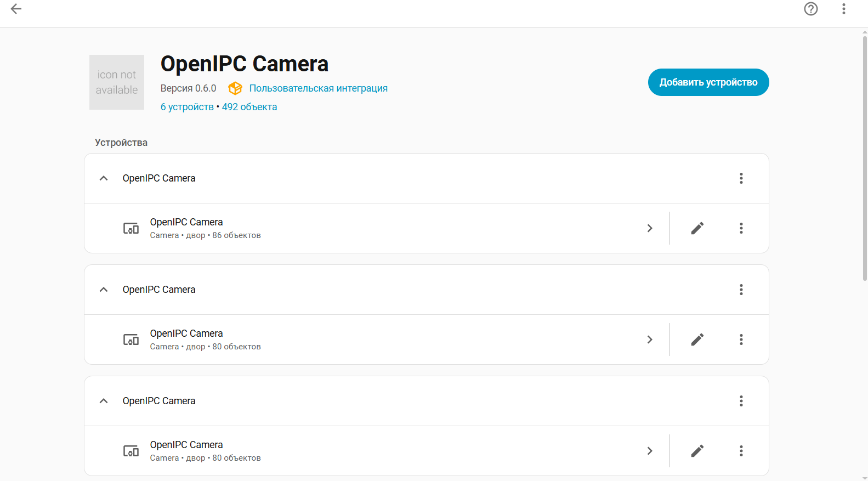The width and height of the screenshot is (868, 481).
Task: Open the top-right overflow menu
Action: (843, 9)
